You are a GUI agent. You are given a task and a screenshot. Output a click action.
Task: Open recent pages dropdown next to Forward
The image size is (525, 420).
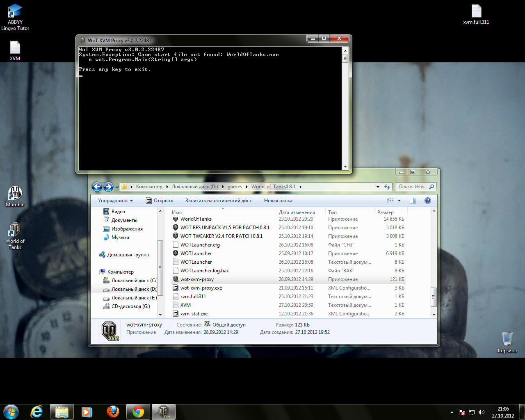pyautogui.click(x=117, y=187)
